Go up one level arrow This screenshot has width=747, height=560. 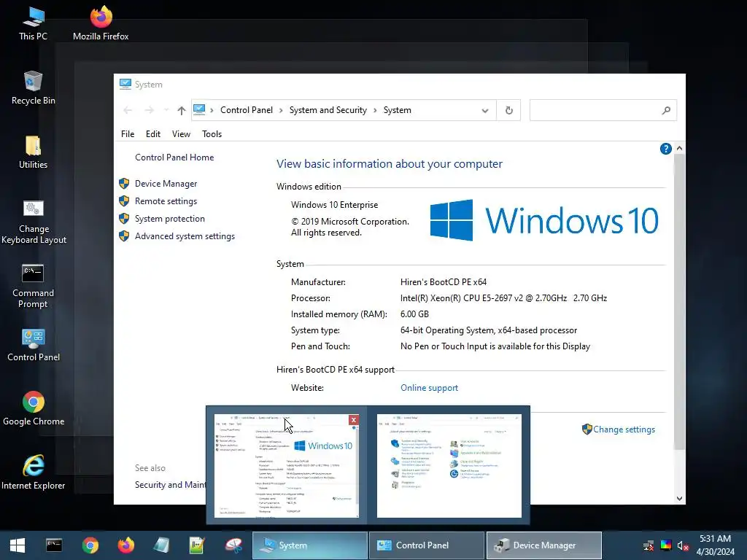pos(181,111)
